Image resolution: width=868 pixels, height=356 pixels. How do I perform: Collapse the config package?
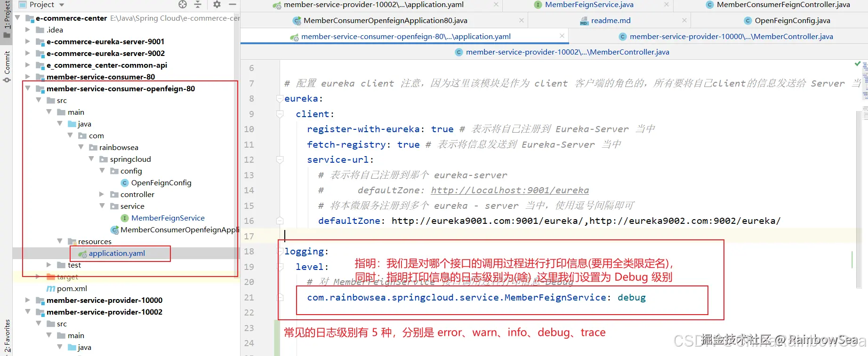[102, 171]
